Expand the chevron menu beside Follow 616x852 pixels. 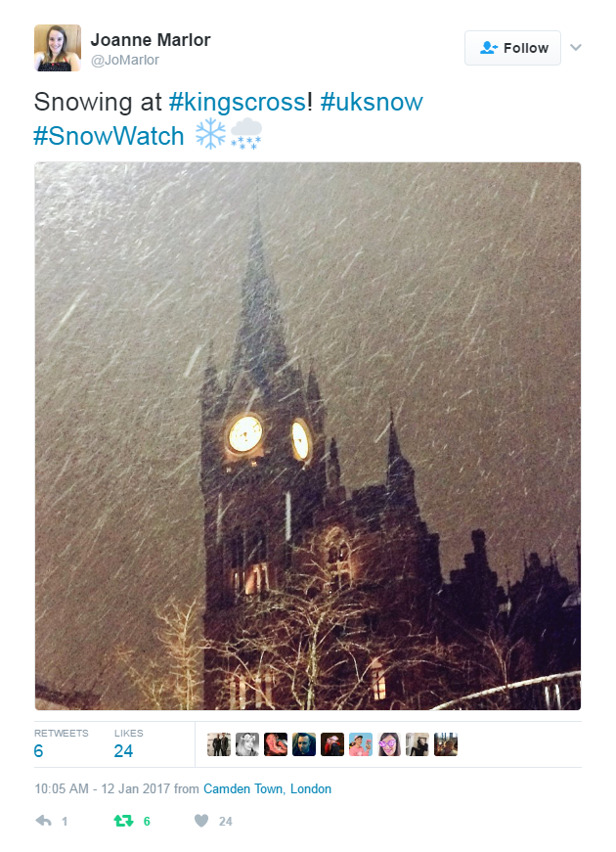(576, 47)
